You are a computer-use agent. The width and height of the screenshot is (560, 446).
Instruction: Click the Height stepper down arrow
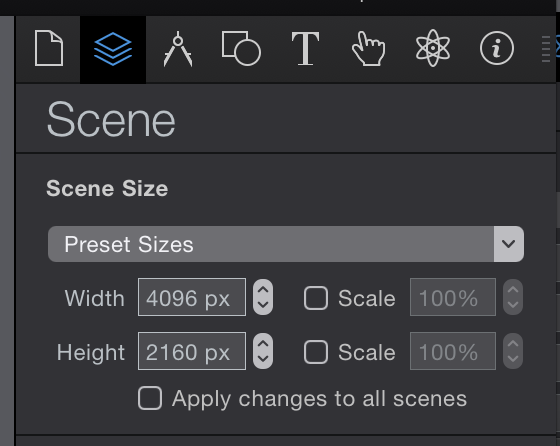[x=263, y=359]
